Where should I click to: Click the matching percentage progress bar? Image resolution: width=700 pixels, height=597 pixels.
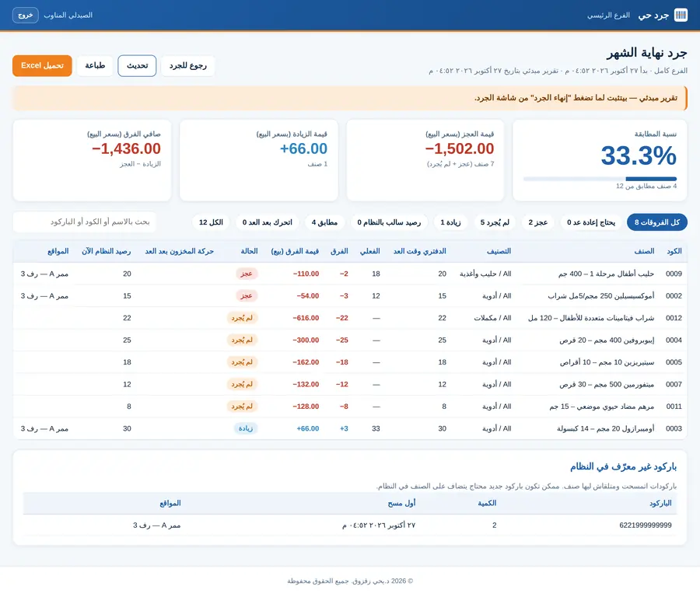coord(600,179)
